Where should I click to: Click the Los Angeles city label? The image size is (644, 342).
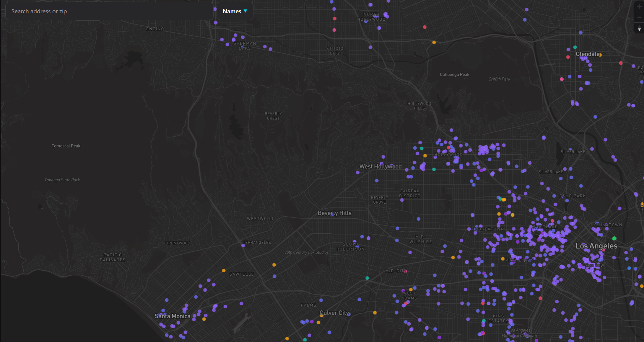click(596, 246)
